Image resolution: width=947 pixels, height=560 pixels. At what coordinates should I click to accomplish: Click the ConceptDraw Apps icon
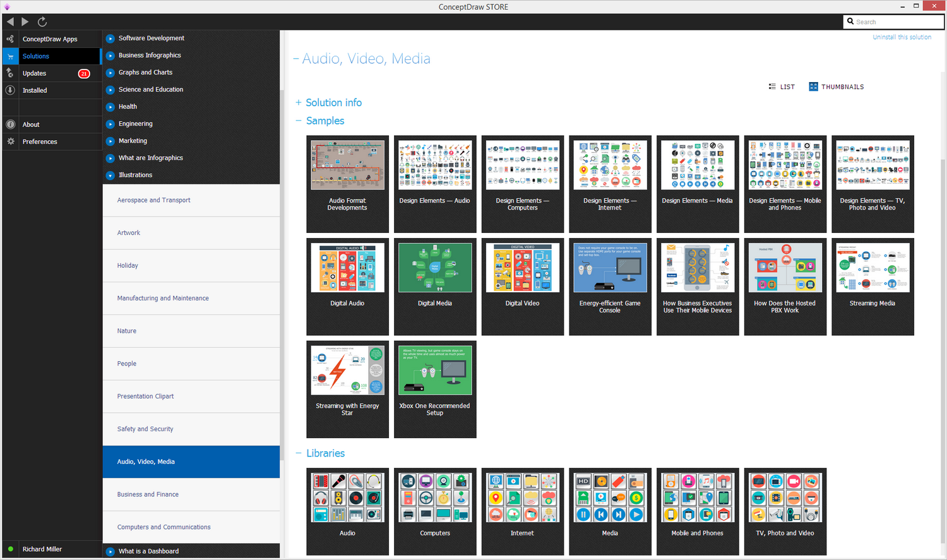(10, 39)
